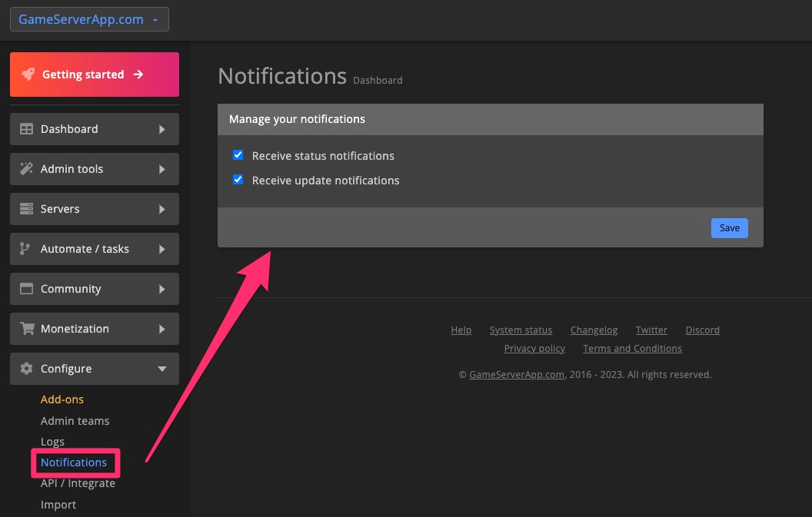Select the Servers icon in the sidebar
The image size is (812, 517).
(26, 208)
